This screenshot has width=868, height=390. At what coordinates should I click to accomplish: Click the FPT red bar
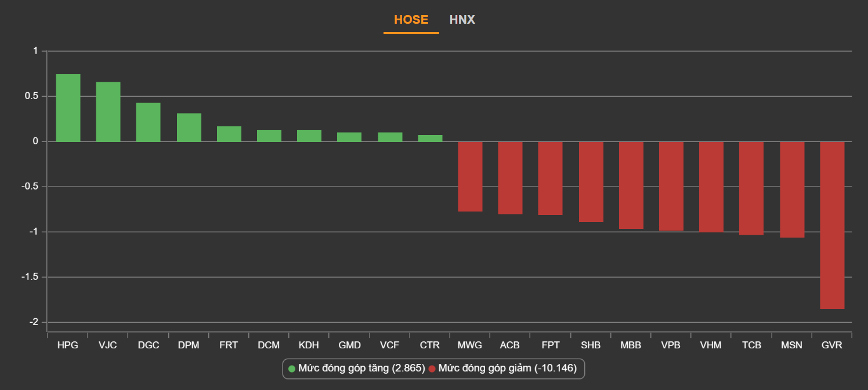point(550,178)
